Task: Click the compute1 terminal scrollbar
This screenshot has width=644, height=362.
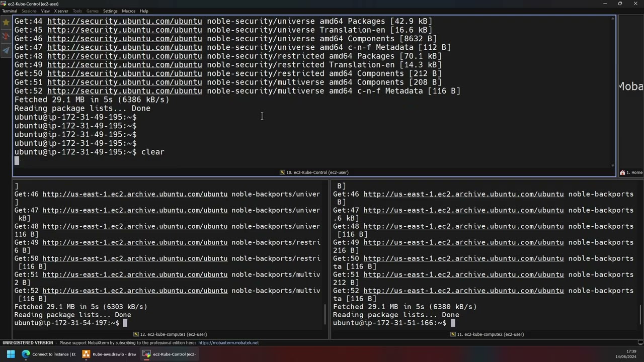Action: [325, 315]
